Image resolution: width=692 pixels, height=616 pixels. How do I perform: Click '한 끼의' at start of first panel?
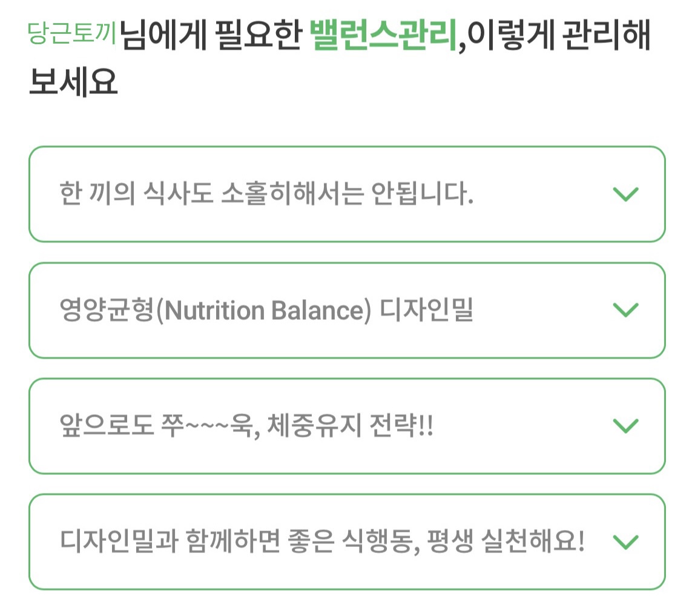point(97,193)
